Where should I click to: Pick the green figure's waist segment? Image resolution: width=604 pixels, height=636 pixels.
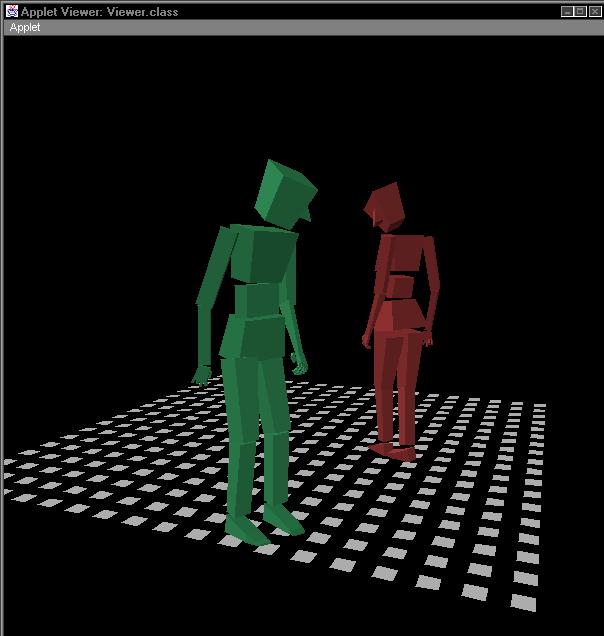coord(257,300)
